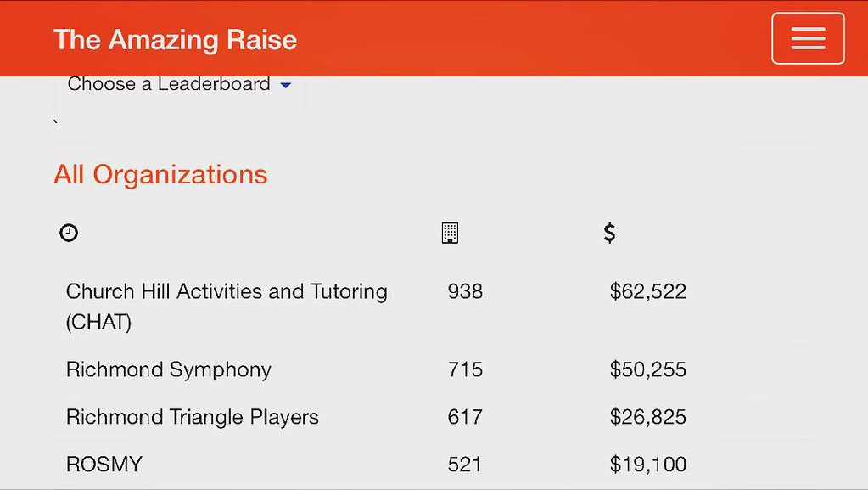Click the donor count 938 for CHAT

pyautogui.click(x=465, y=291)
